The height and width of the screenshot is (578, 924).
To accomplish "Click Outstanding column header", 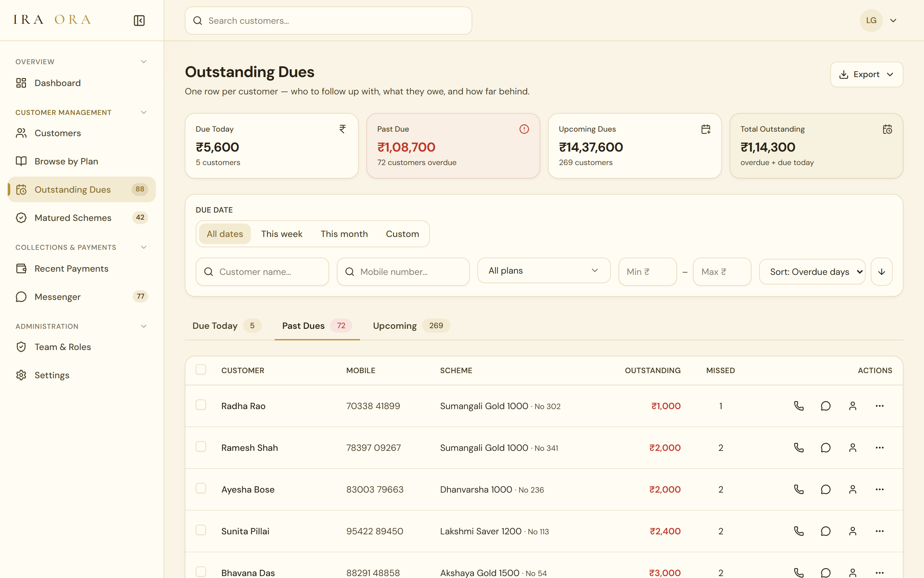I will coord(653,371).
